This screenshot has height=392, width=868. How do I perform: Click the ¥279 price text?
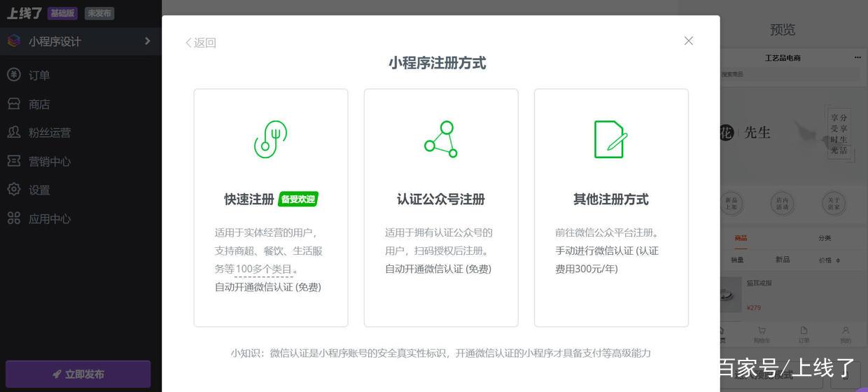[x=753, y=307]
